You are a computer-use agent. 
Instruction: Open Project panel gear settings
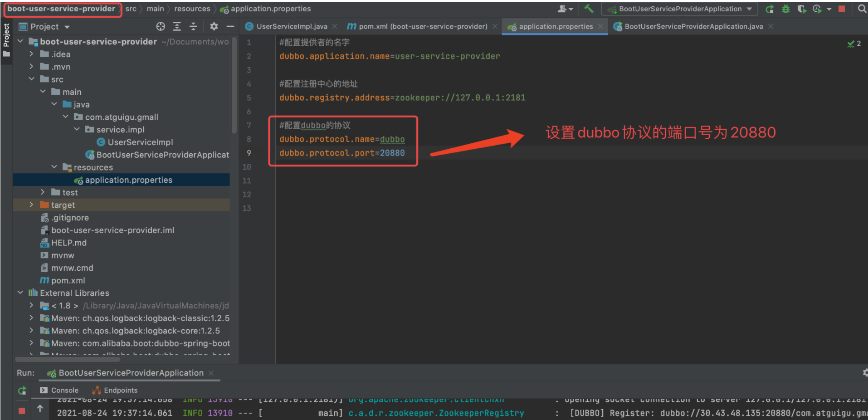pos(214,26)
